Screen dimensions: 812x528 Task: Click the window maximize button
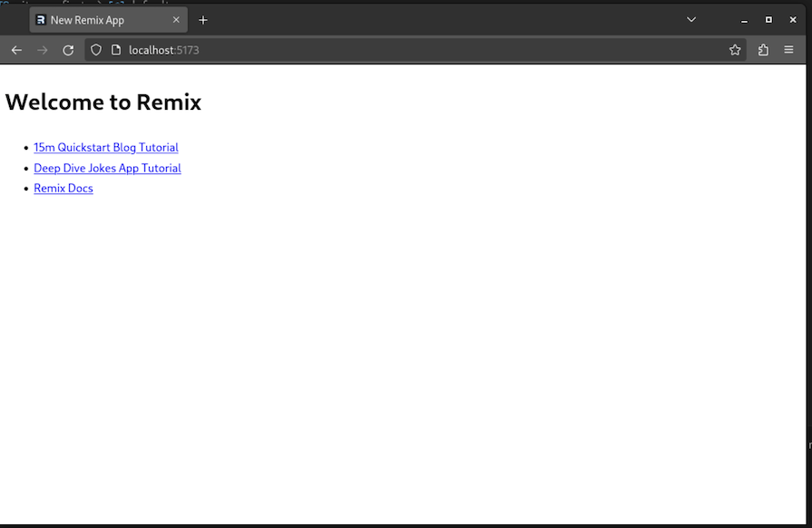tap(768, 19)
